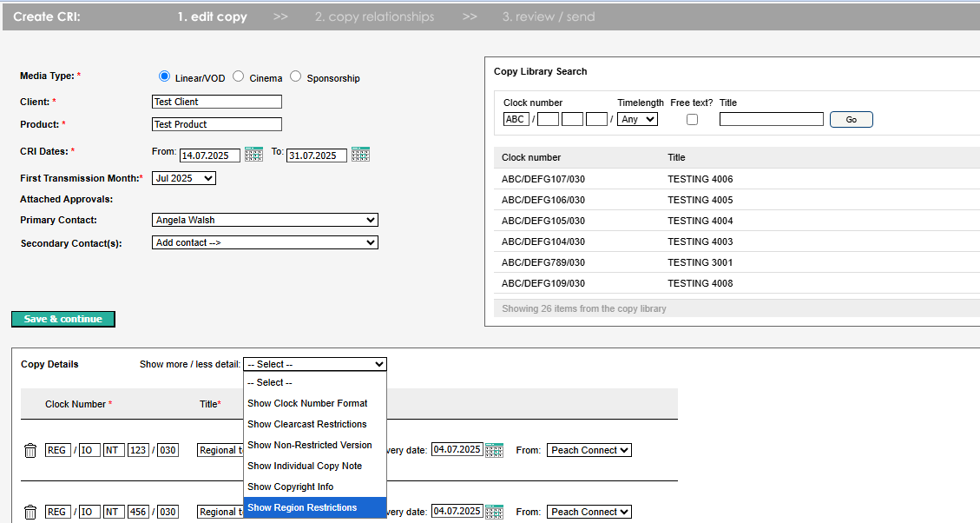Choose Show Clearcast Restrictions option

(315, 424)
